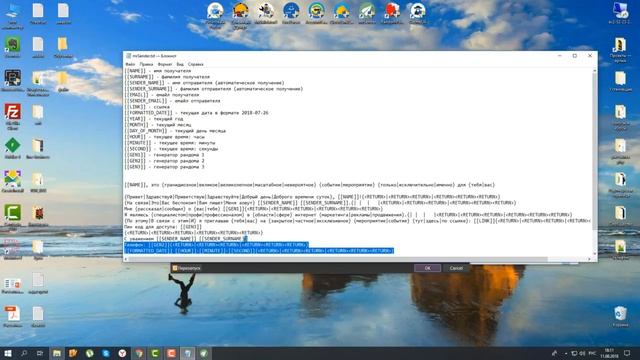The height and width of the screenshot is (360, 640).
Task: Click the line '[[SURNAME]] - фамилия получателя'
Action: point(167,77)
